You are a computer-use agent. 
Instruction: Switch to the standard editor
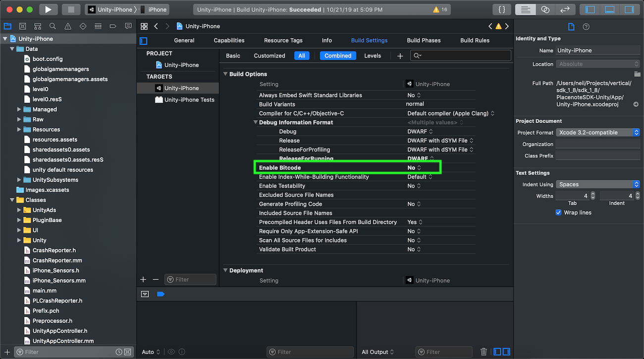pos(526,9)
